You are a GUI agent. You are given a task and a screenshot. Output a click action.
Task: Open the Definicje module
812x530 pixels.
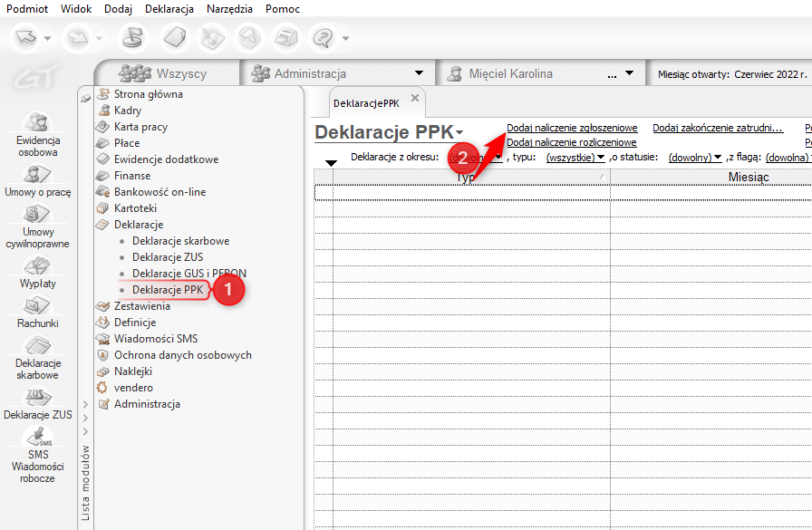coord(135,323)
